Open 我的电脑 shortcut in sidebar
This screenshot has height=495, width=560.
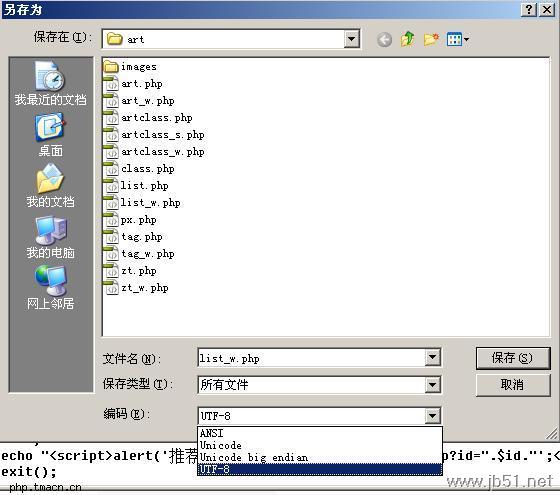(50, 237)
